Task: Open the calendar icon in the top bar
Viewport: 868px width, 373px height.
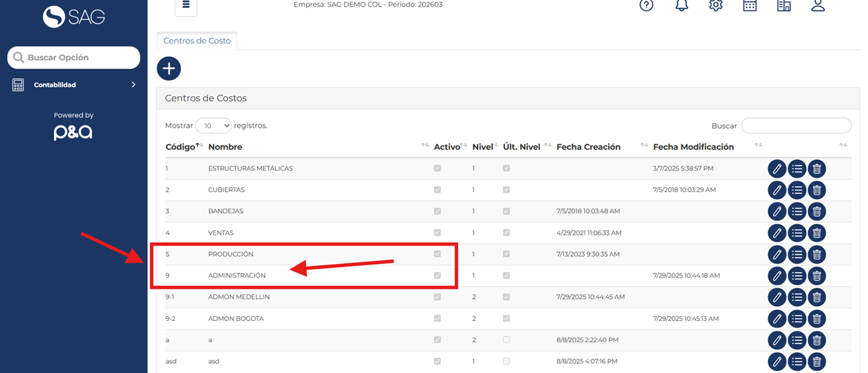Action: 750,5
